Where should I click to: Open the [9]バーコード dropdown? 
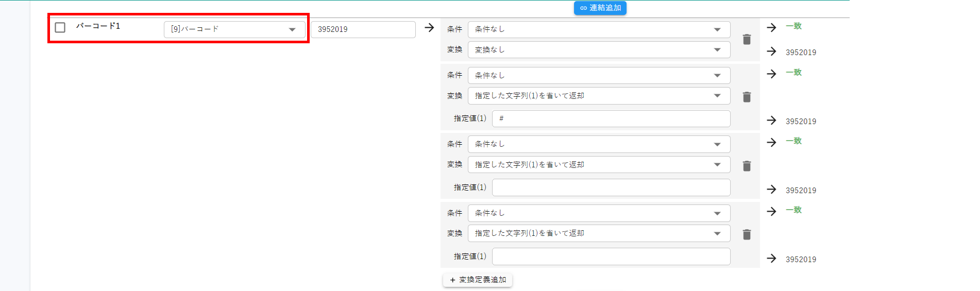234,29
